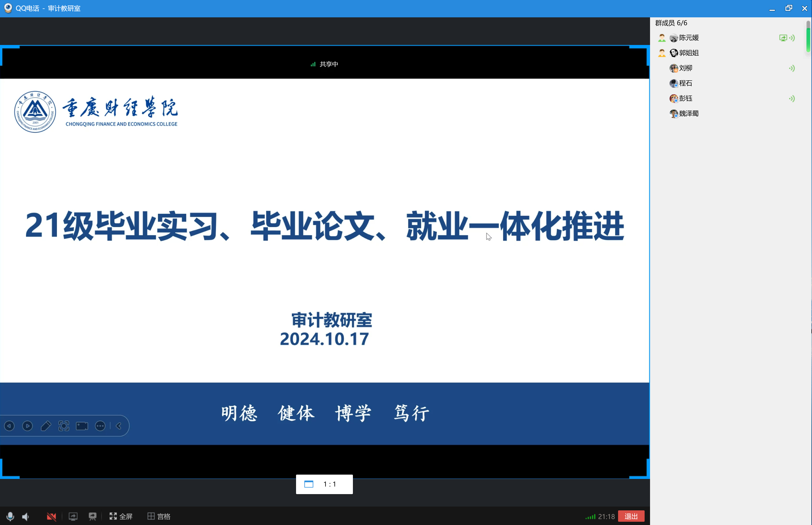
Task: Click 陈元媛's green host person icon
Action: pos(662,38)
